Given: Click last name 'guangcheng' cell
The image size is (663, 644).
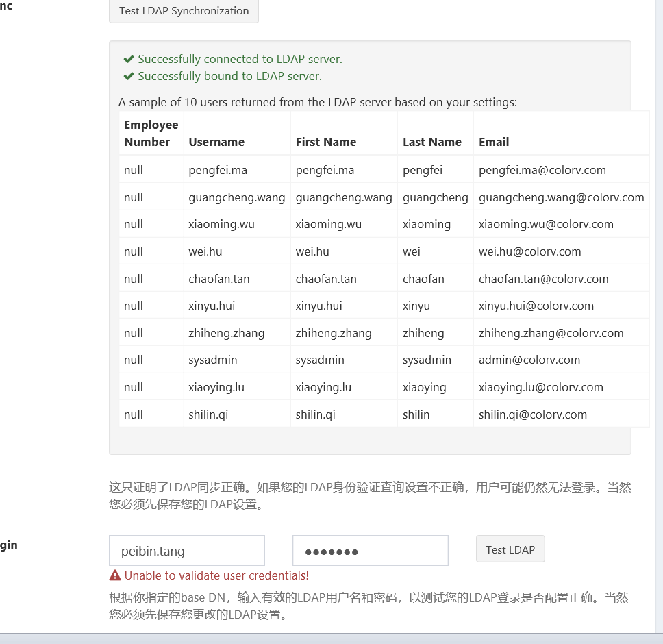Looking at the screenshot, I should (x=436, y=197).
